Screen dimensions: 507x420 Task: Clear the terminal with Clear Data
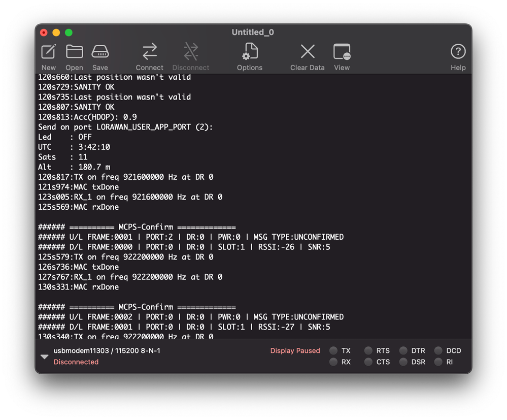[307, 57]
